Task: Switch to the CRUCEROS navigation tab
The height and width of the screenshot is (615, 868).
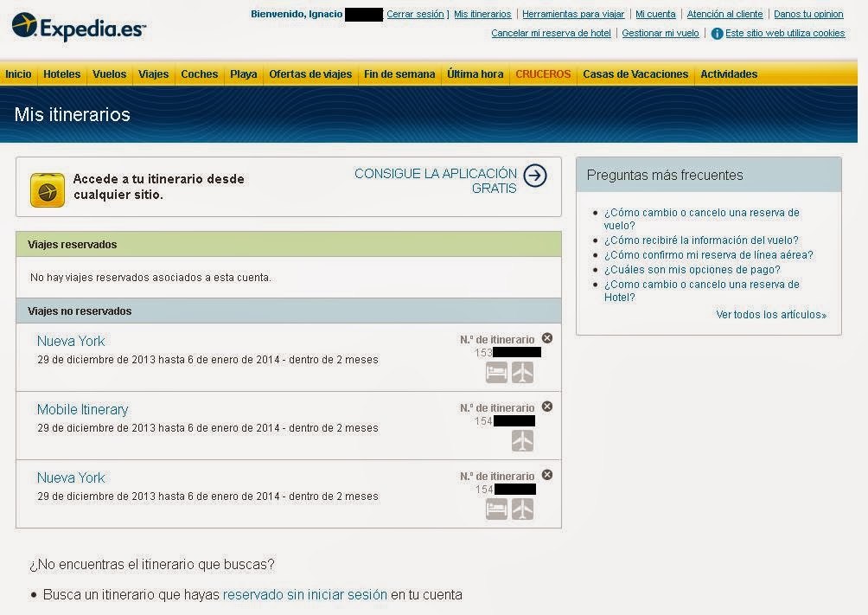Action: click(543, 74)
